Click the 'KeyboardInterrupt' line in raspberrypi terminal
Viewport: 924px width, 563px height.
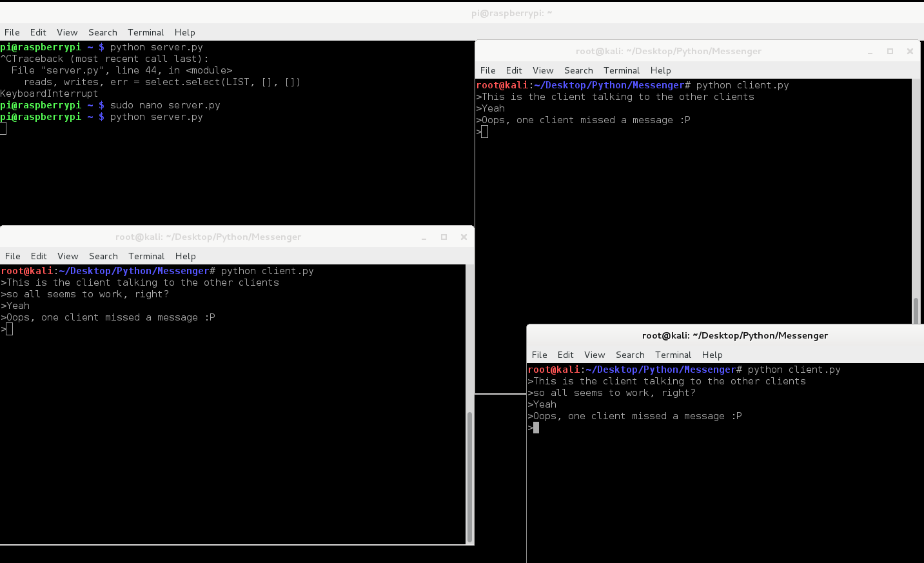click(49, 94)
